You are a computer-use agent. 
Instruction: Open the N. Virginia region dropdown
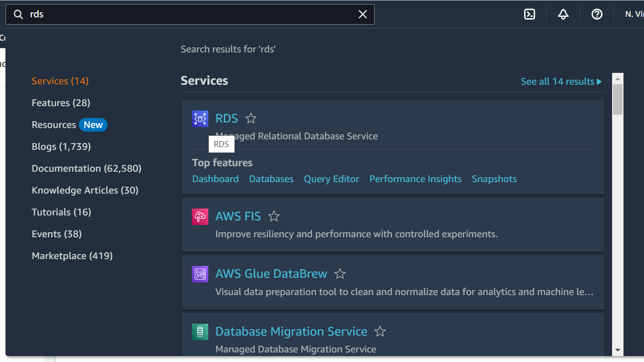634,14
